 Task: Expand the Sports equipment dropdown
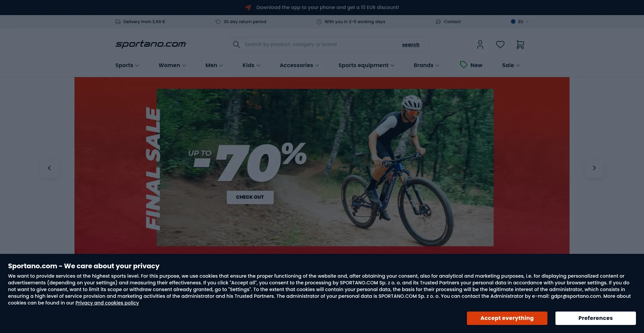(366, 65)
